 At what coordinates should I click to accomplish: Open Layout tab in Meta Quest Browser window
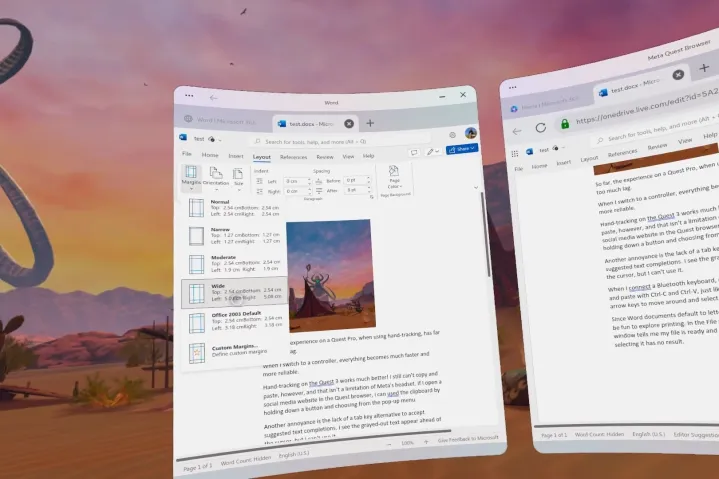click(x=589, y=159)
